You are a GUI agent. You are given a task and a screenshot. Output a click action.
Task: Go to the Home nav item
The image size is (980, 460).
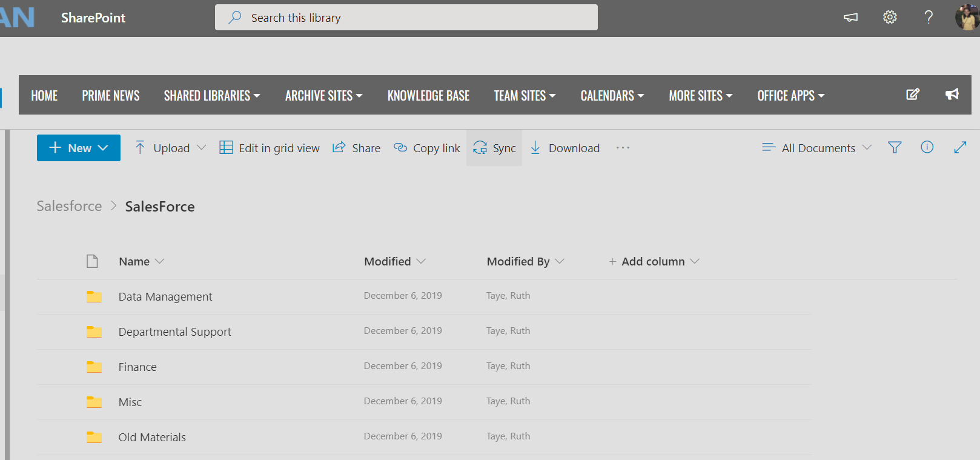[x=44, y=95]
